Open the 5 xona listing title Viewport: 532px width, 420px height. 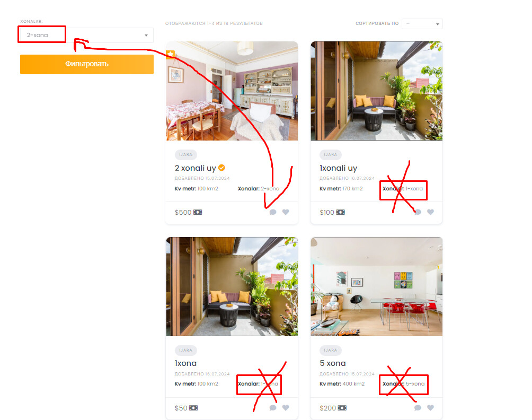coord(333,363)
